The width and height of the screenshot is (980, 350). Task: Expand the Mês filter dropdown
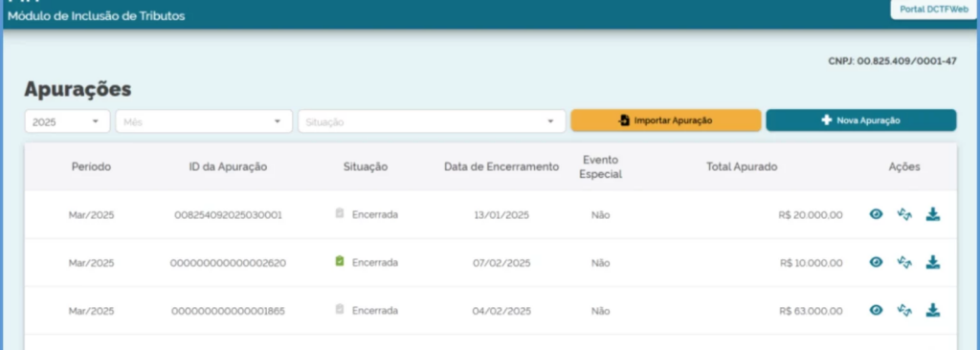[204, 121]
